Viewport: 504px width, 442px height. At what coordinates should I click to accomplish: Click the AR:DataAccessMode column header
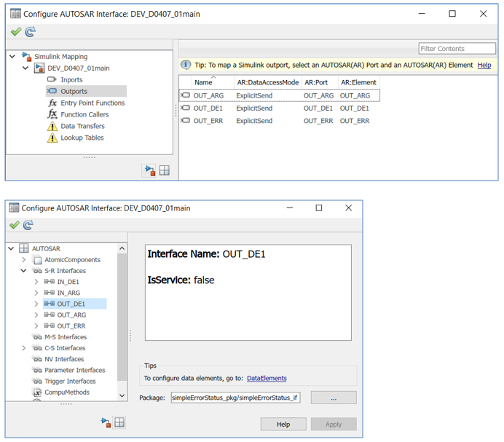[268, 82]
